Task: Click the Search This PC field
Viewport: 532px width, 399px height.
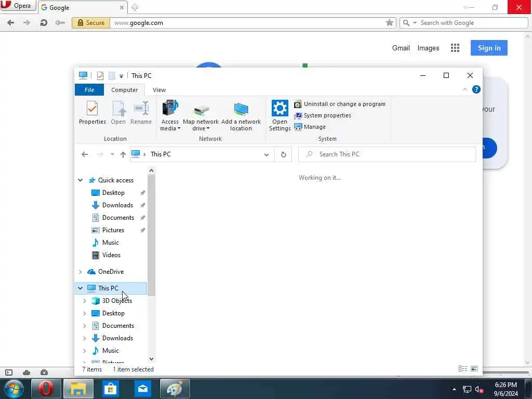Action: pyautogui.click(x=387, y=154)
